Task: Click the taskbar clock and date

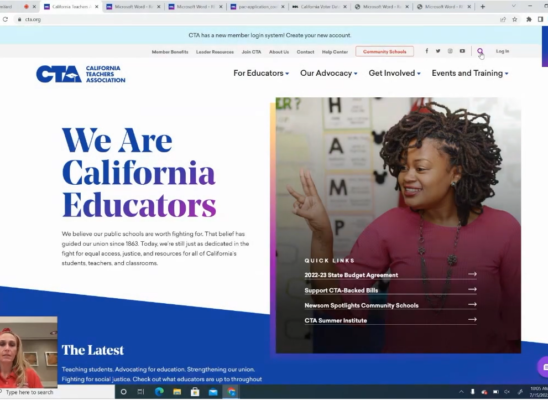Action: pyautogui.click(x=538, y=392)
